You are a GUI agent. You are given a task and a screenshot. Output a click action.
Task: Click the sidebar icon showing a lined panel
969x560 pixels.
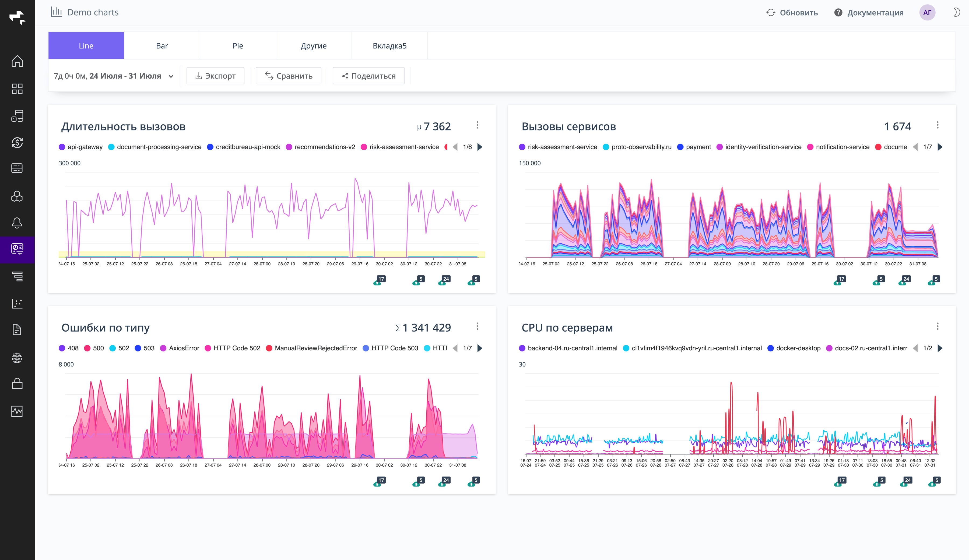pos(17,168)
